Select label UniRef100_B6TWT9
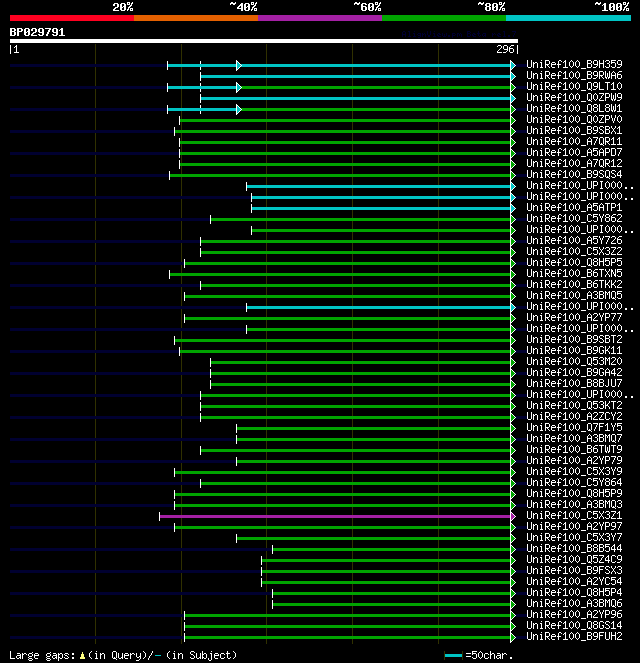 click(x=574, y=449)
